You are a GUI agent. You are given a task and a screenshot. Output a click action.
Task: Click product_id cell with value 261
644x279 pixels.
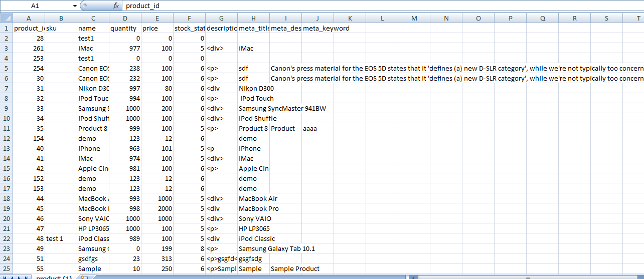click(x=29, y=49)
